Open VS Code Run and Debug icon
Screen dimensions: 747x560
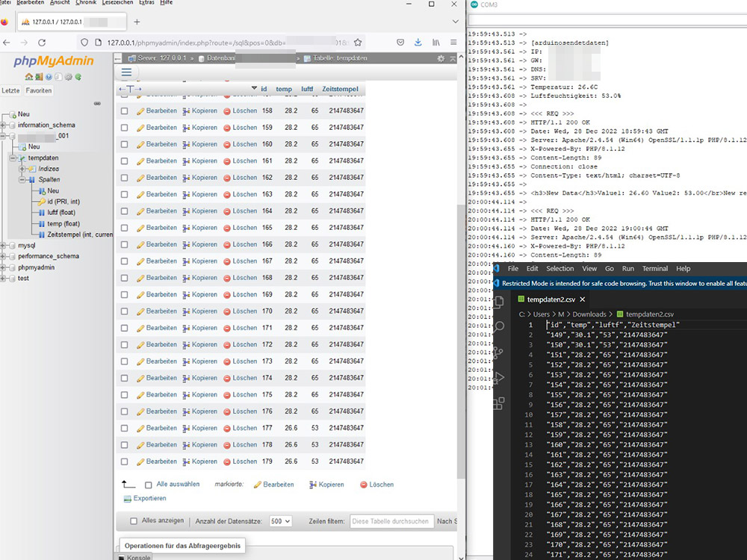click(x=499, y=378)
